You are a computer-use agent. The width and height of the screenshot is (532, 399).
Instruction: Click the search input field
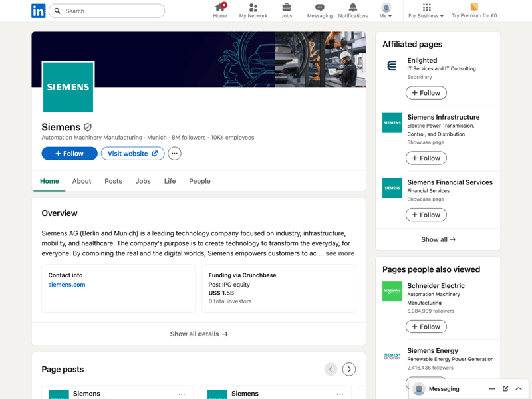pos(112,11)
